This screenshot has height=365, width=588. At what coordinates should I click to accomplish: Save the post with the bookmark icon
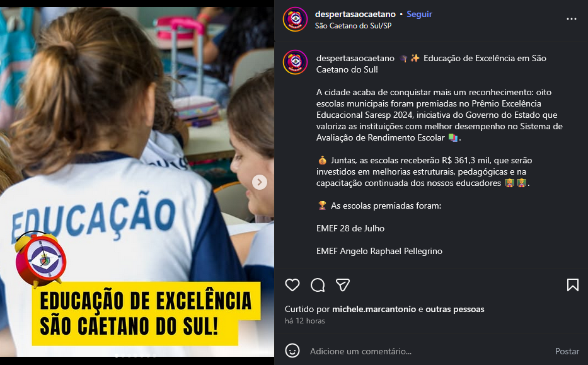coord(573,285)
